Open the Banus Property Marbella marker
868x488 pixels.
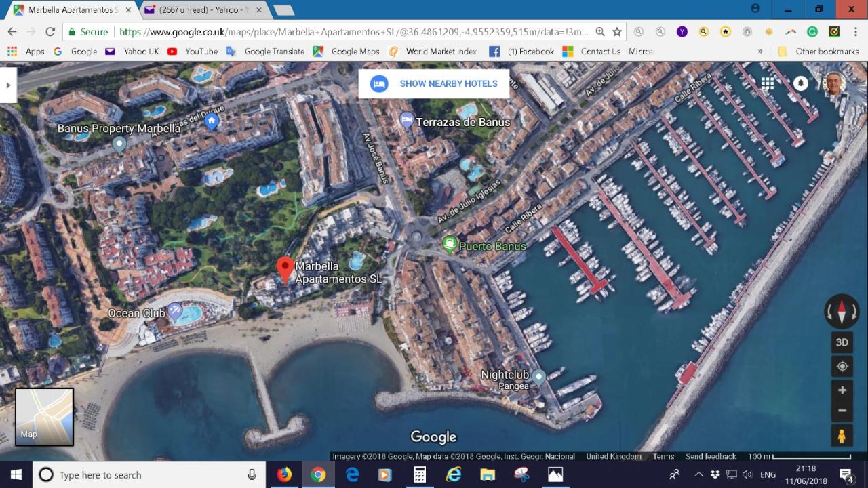(119, 144)
